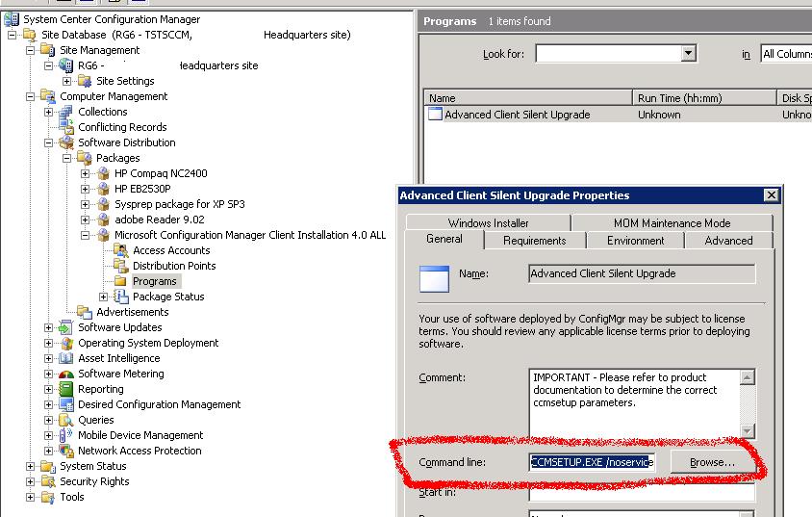Image resolution: width=812 pixels, height=517 pixels.
Task: Switch to the MOM Maintenance Mode tab
Action: [x=672, y=222]
